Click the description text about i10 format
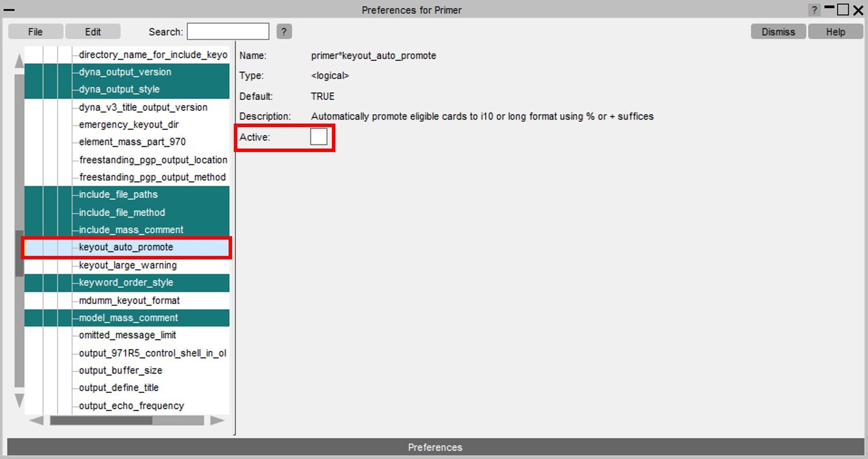The width and height of the screenshot is (868, 459). click(x=482, y=117)
